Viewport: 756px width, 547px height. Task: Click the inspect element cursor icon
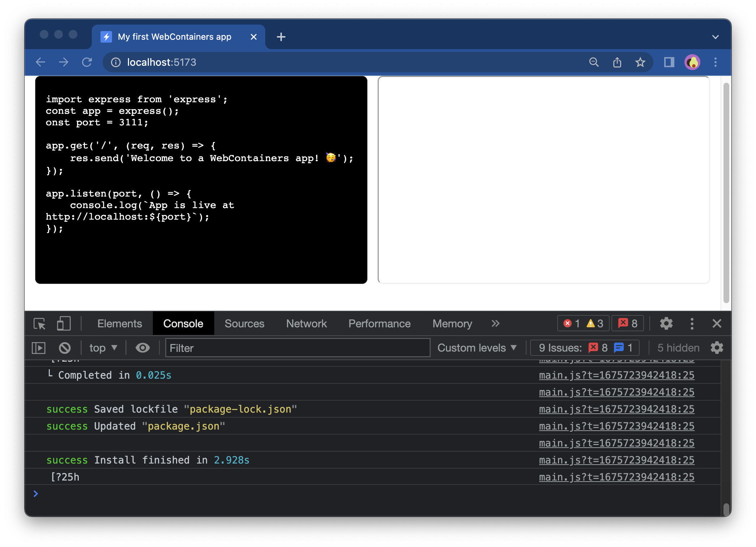40,323
